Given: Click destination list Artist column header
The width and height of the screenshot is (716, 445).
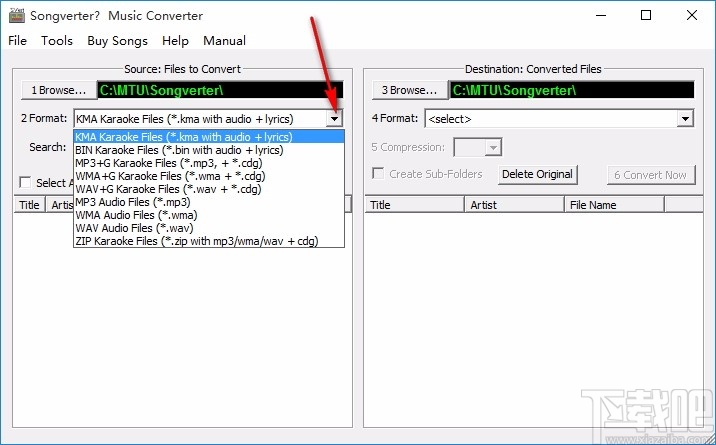Looking at the screenshot, I should click(x=514, y=205).
